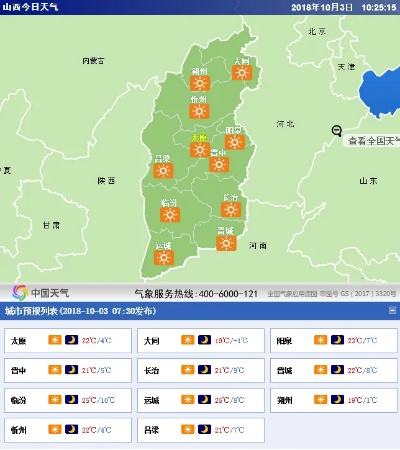Click the sunny icon for 阳泉 on the map
This screenshot has width=400, height=450.
pyautogui.click(x=235, y=142)
